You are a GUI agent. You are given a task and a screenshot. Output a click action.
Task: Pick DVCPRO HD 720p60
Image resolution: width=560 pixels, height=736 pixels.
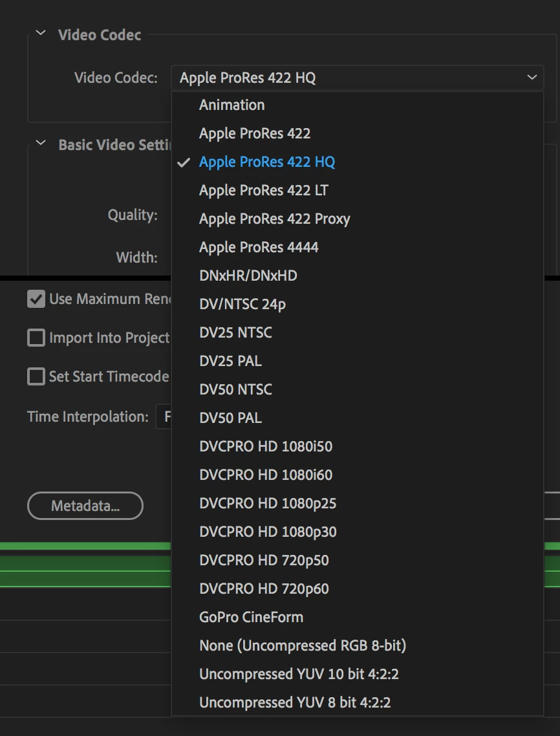[x=357, y=589]
